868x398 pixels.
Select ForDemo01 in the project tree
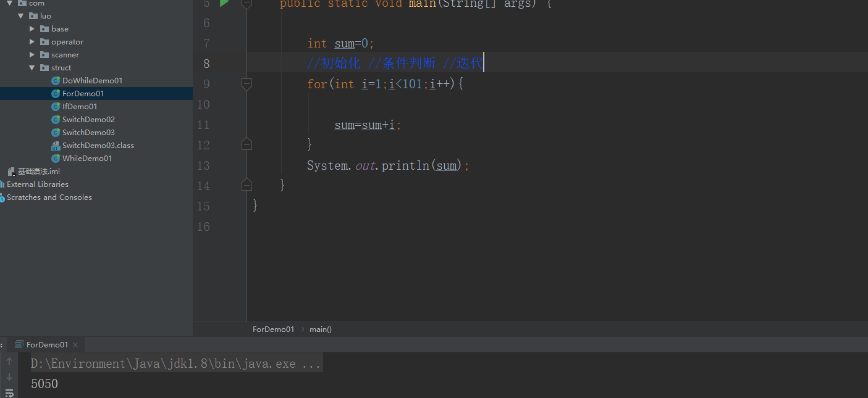click(96, 94)
